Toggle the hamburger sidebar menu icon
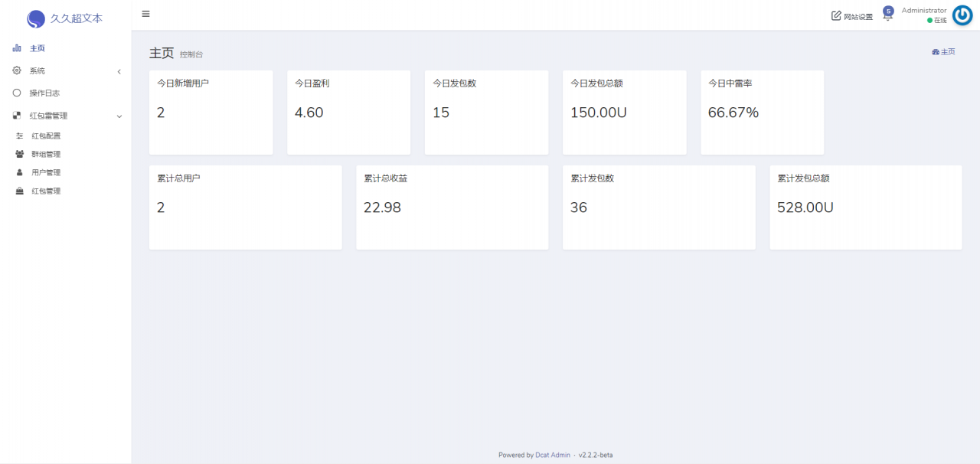980x464 pixels. pos(145,14)
